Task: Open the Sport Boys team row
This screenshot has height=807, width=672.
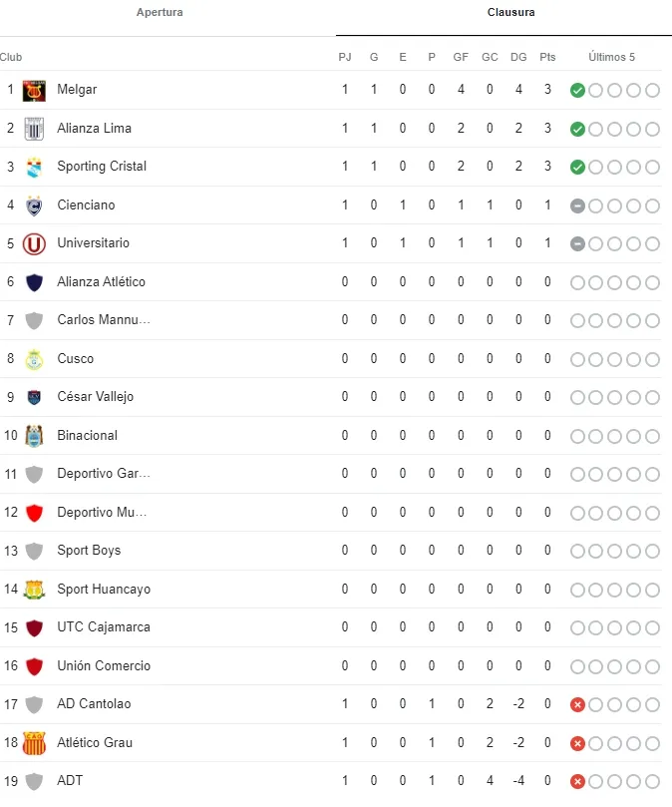Action: (x=89, y=551)
